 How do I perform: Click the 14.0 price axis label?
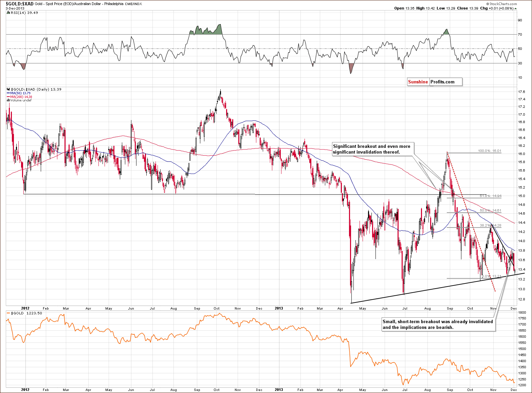point(521,241)
